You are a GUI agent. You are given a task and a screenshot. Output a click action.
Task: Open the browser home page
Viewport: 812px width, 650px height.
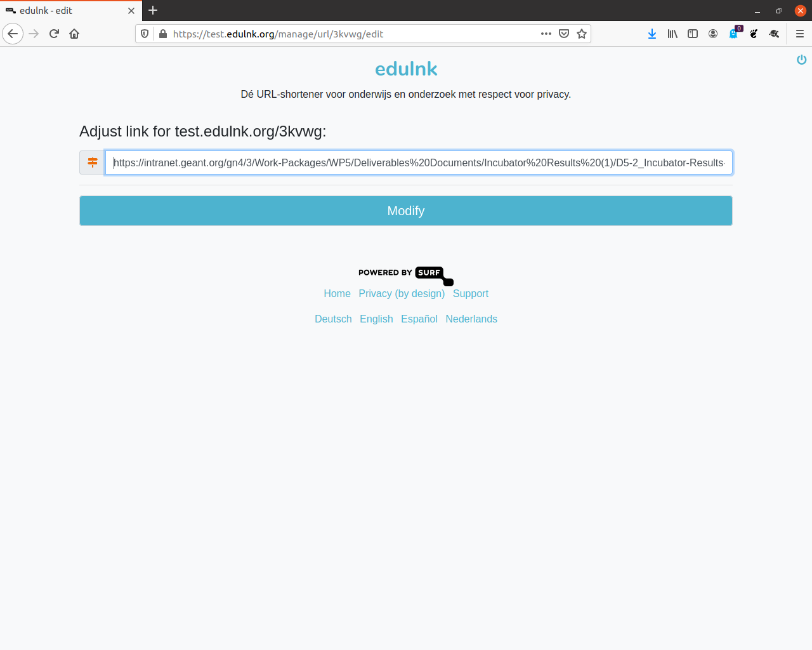(x=74, y=34)
